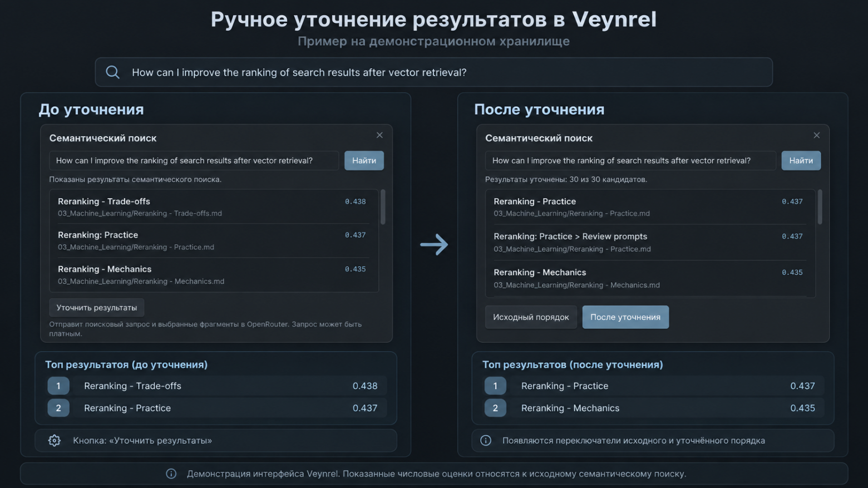
Task: Click the text Результаты уточнены: 30 из 30 кандидатов
Action: click(566, 179)
